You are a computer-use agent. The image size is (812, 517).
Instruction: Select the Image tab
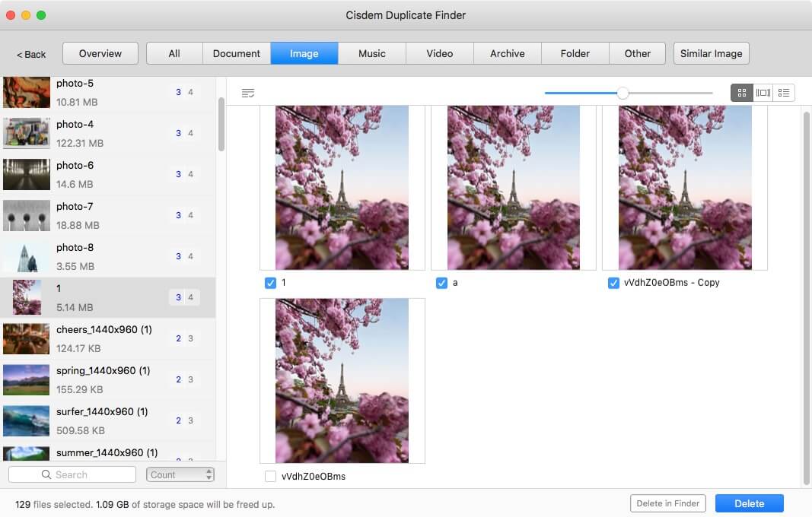[x=304, y=53]
